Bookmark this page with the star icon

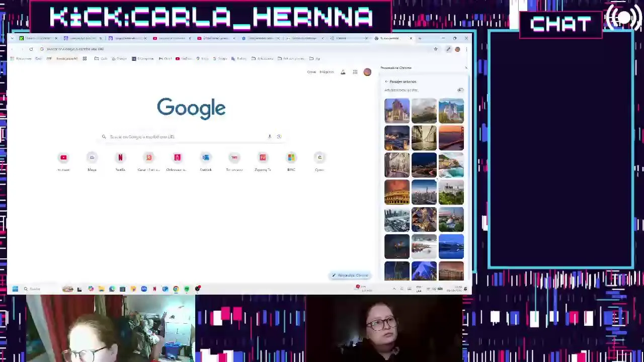pyautogui.click(x=436, y=49)
